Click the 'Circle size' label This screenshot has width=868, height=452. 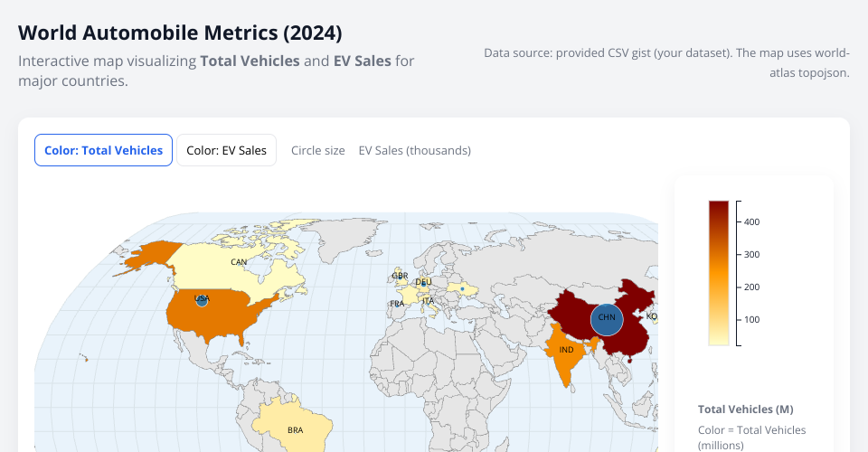pyautogui.click(x=317, y=150)
